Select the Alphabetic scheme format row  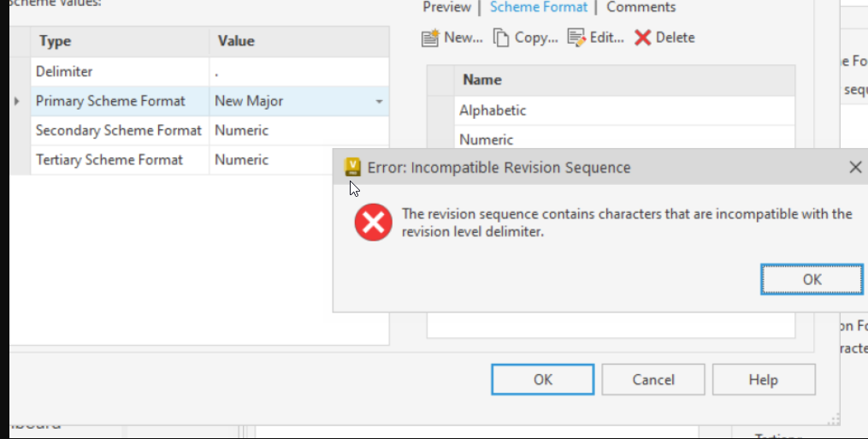point(493,110)
